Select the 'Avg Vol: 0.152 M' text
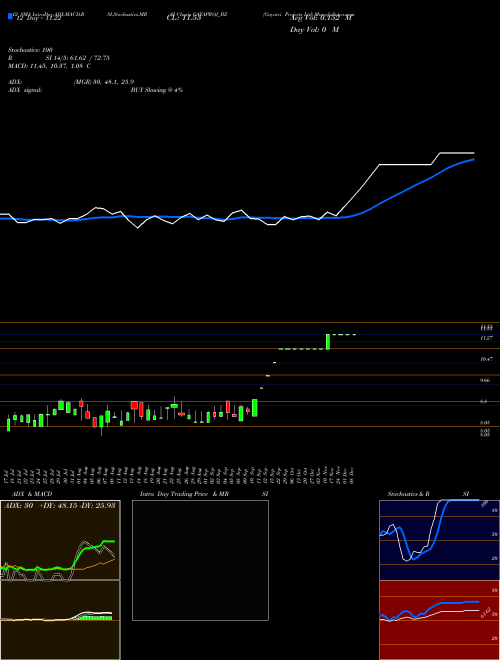Viewport: 500px width, 660px height. point(321,18)
